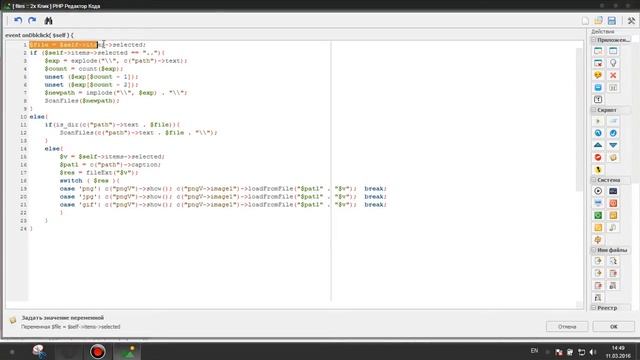Click the red record button in taskbar
This screenshot has width=640, height=360.
(98, 351)
